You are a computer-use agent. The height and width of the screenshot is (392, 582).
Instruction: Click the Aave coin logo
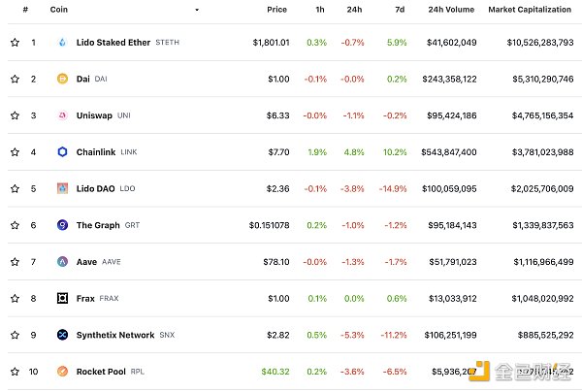click(63, 262)
